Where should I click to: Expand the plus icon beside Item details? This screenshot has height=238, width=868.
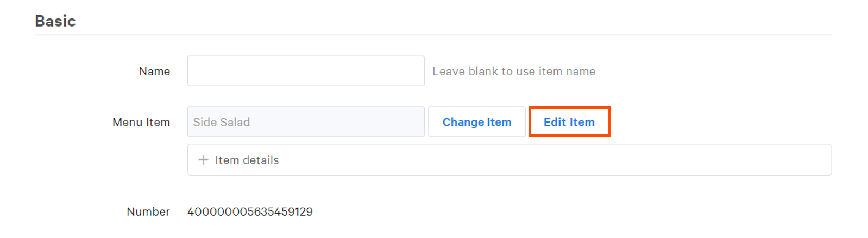(203, 160)
